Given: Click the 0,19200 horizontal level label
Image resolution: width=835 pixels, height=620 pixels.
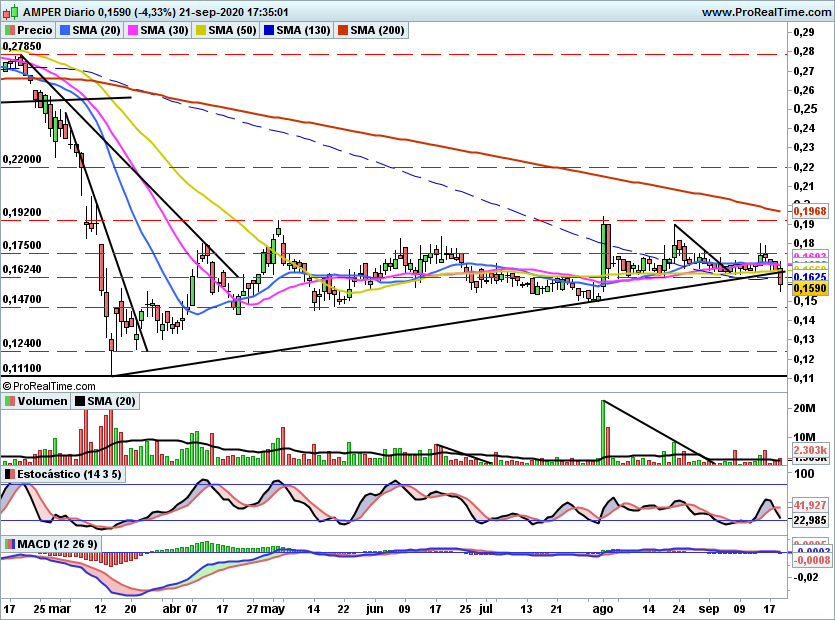Looking at the screenshot, I should click(x=22, y=213).
